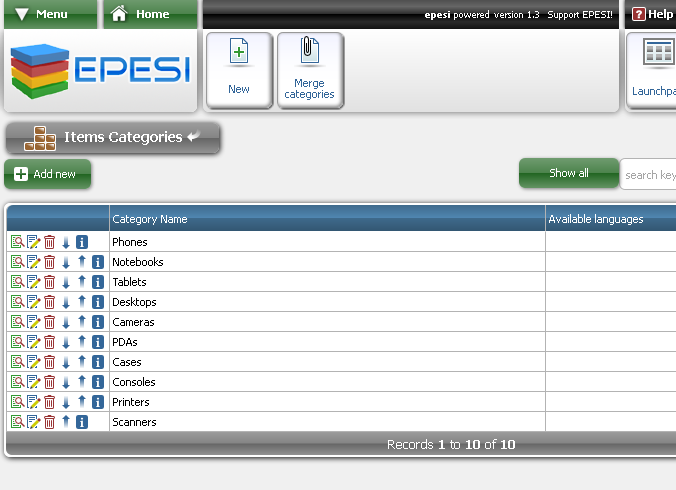Expand the Menu dropdown
The image size is (676, 490).
50,14
